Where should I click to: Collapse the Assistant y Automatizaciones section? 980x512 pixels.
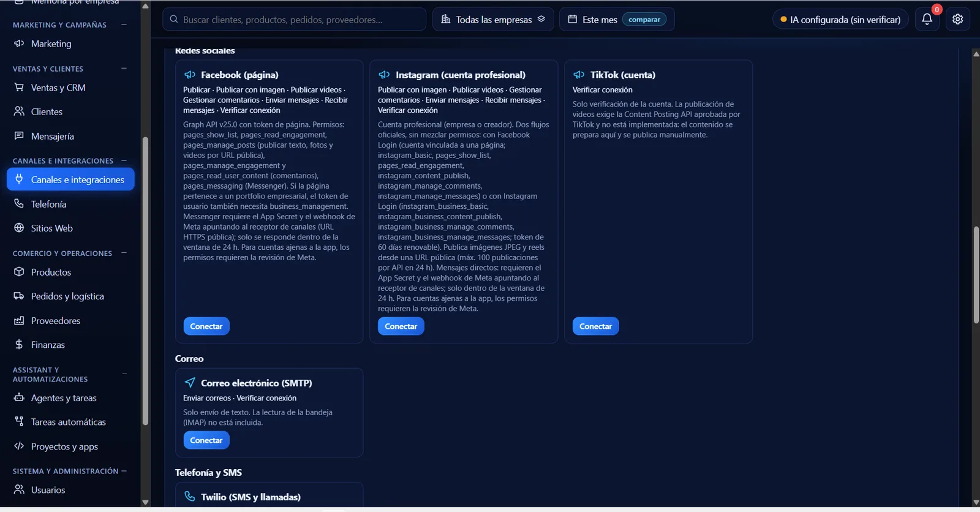[x=124, y=374]
